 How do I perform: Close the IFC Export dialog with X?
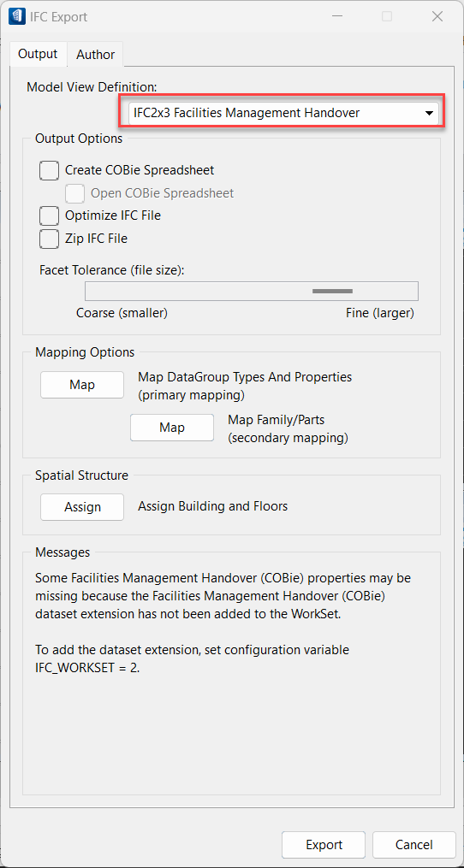tap(437, 16)
